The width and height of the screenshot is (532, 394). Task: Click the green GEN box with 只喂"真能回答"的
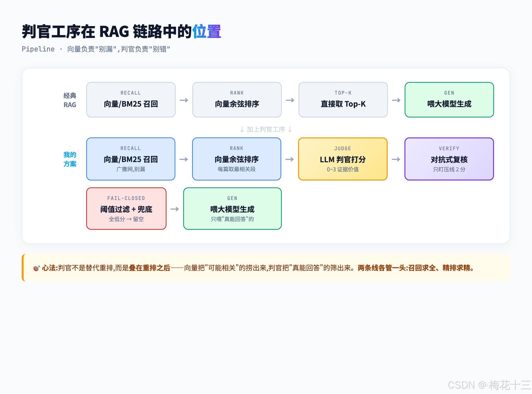tap(233, 209)
